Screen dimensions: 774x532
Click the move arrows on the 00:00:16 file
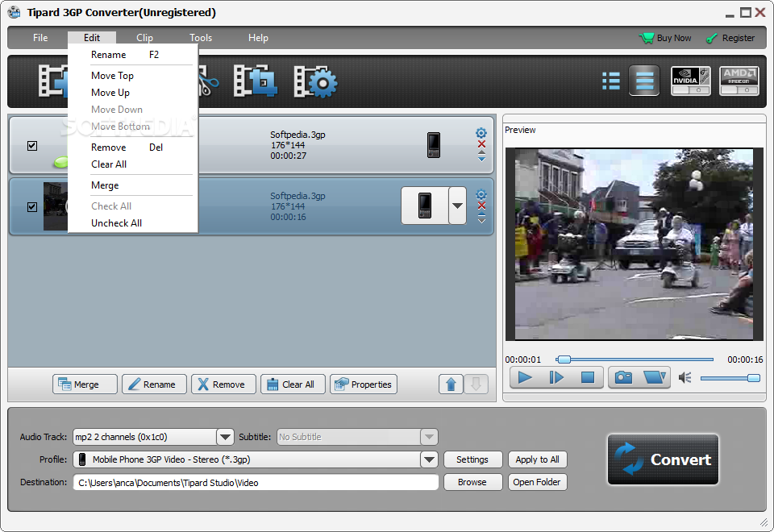tap(481, 218)
